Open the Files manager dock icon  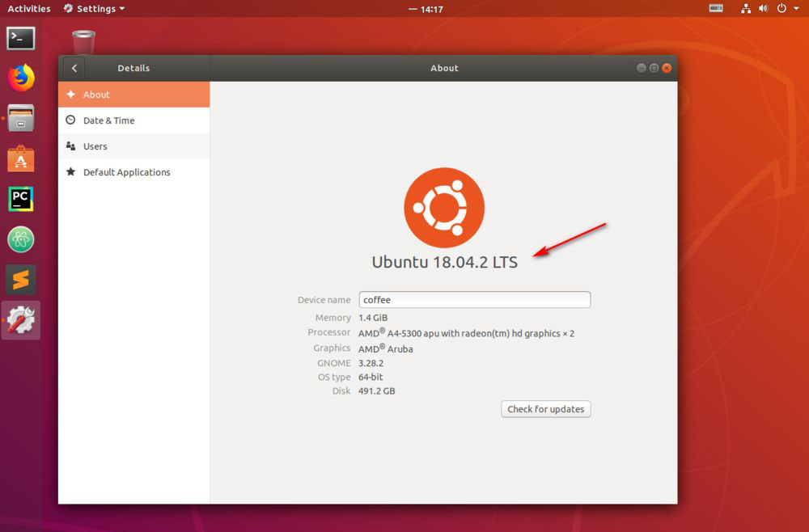pos(21,119)
